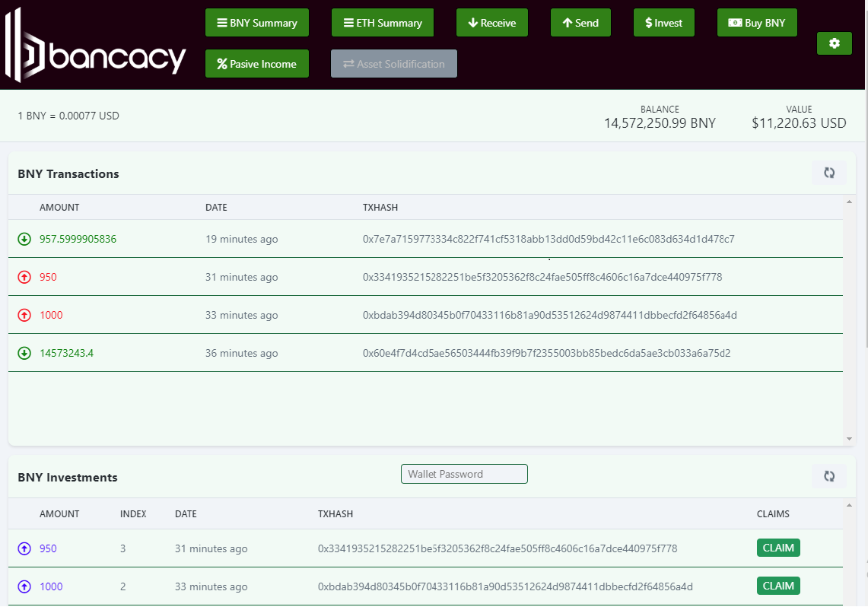Image resolution: width=868 pixels, height=607 pixels.
Task: Click investment hash 0x33419352 in BNY Investments
Action: (498, 548)
